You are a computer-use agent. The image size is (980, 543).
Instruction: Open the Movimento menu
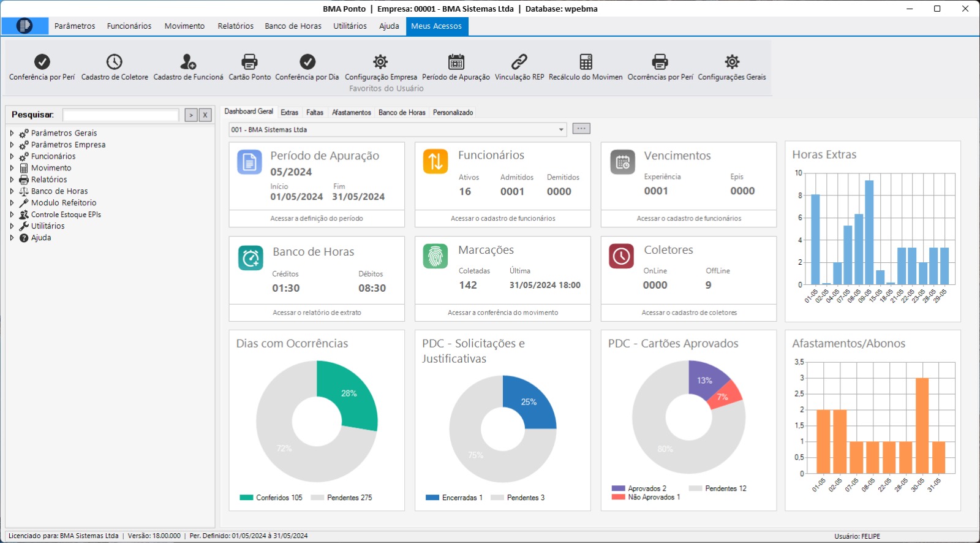coord(184,26)
